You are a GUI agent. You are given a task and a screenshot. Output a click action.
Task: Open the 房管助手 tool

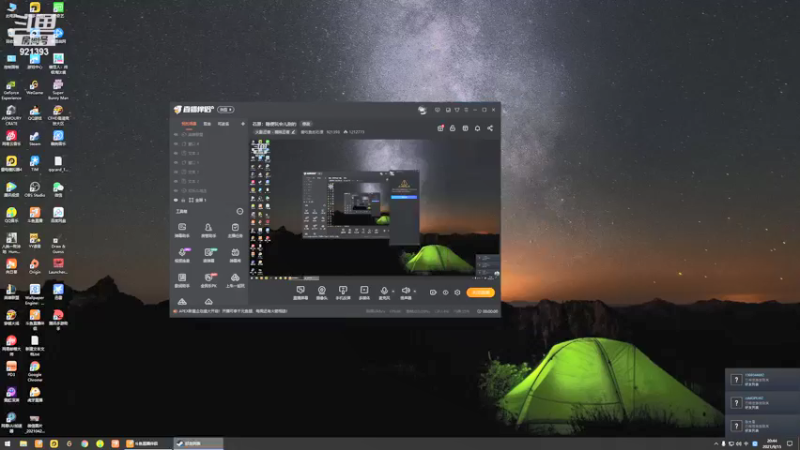[208, 230]
